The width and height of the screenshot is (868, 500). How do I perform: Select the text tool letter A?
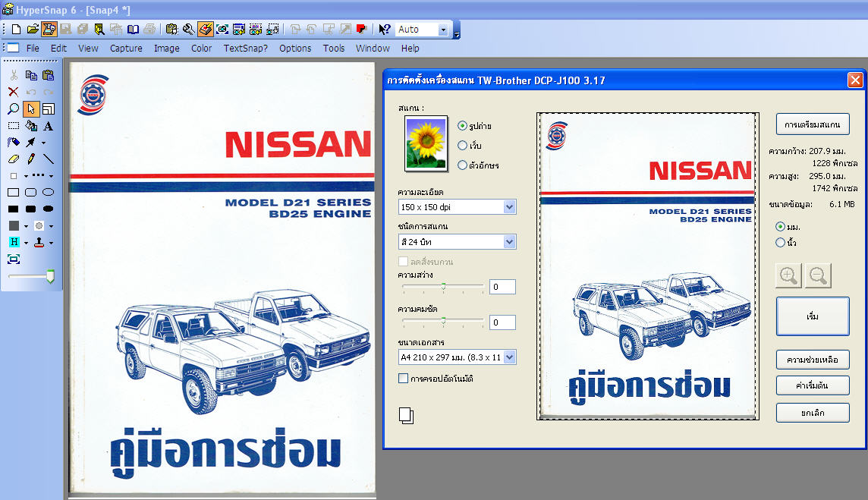[48, 126]
